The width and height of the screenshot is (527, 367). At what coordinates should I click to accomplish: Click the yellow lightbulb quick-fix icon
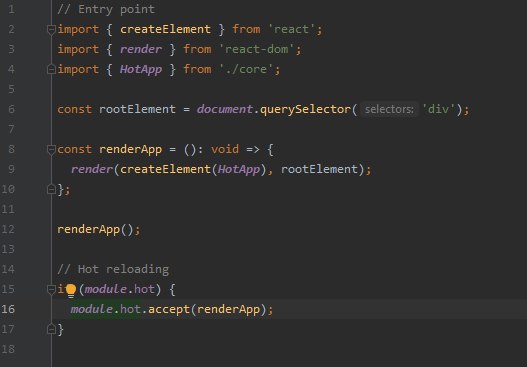[71, 291]
